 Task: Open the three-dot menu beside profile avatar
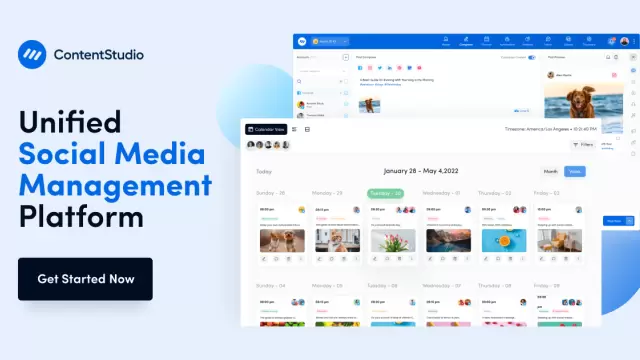point(634,41)
